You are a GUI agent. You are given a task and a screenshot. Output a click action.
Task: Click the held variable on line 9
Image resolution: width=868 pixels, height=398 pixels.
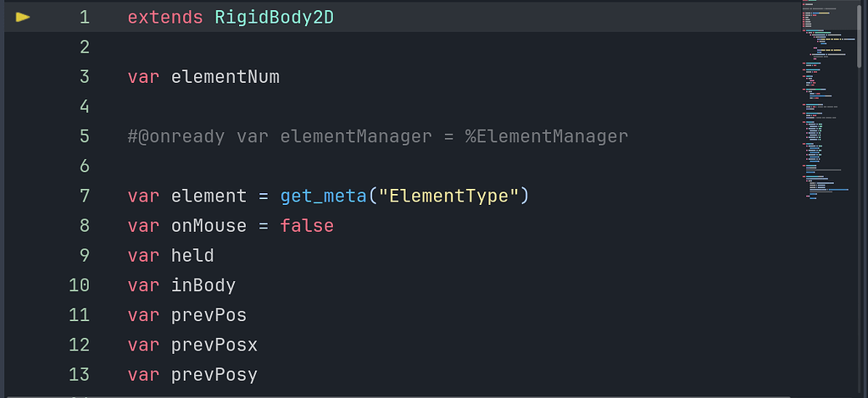pyautogui.click(x=192, y=256)
